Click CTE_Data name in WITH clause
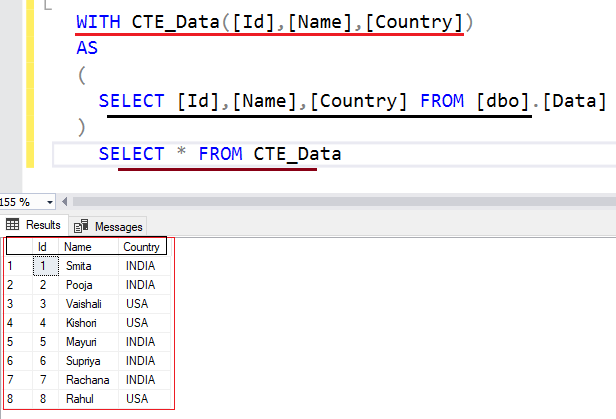This screenshot has height=419, width=616. [x=175, y=22]
